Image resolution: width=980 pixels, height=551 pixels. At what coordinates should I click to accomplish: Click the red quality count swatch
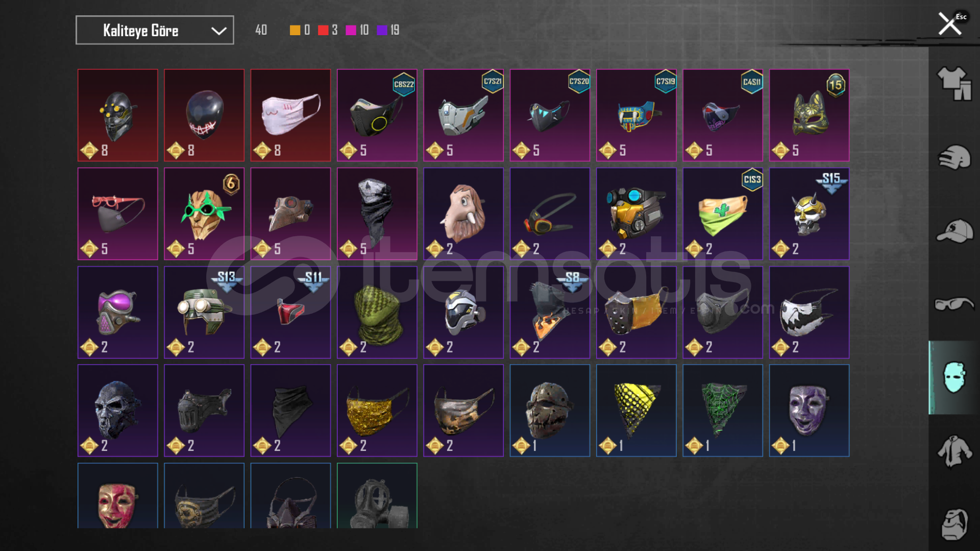click(x=323, y=30)
